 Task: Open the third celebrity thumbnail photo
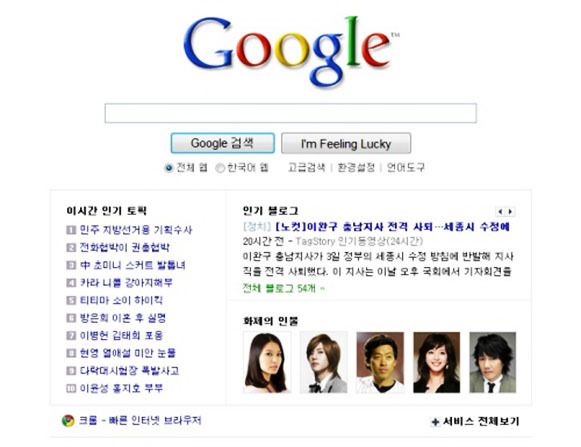point(380,362)
